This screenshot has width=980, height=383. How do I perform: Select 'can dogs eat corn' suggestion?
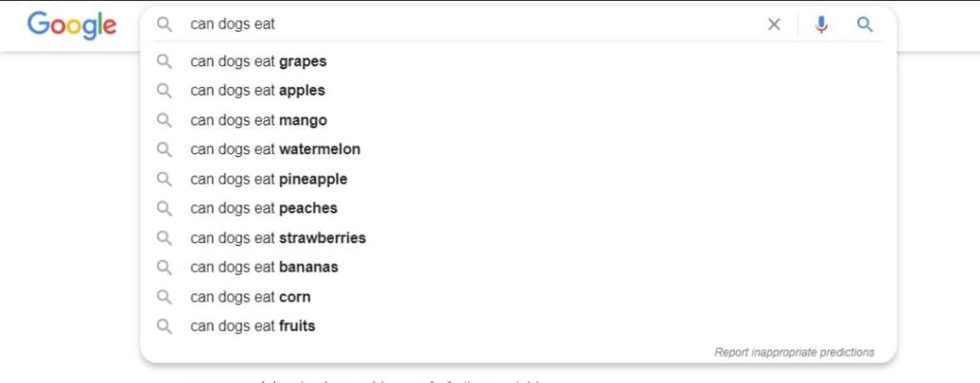pos(518,297)
